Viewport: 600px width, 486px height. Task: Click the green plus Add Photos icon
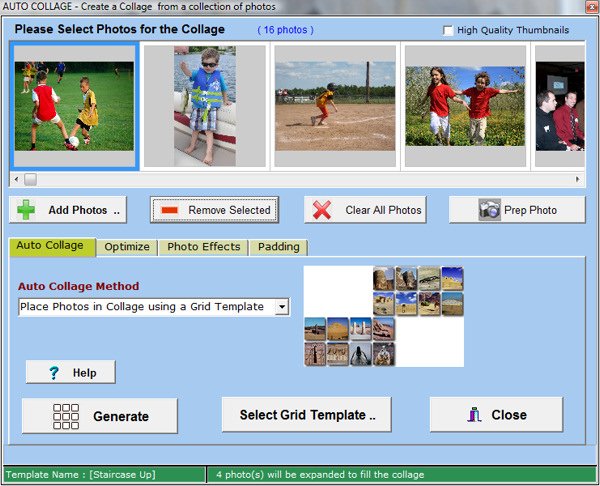pos(26,210)
